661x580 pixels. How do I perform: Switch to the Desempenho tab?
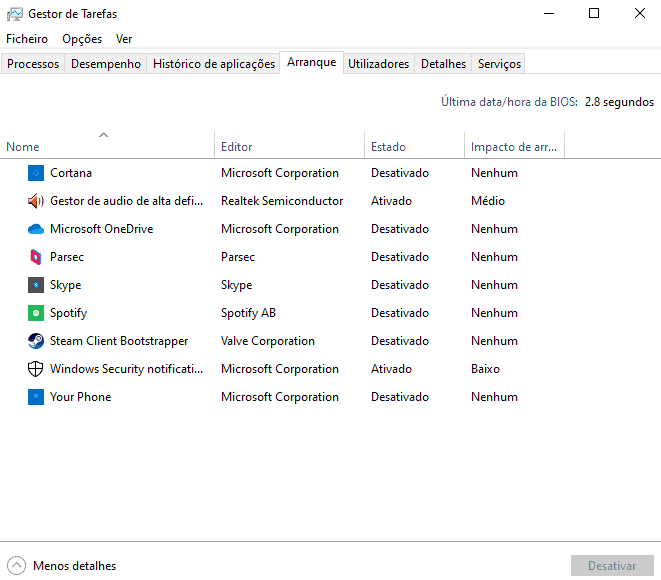tap(106, 64)
